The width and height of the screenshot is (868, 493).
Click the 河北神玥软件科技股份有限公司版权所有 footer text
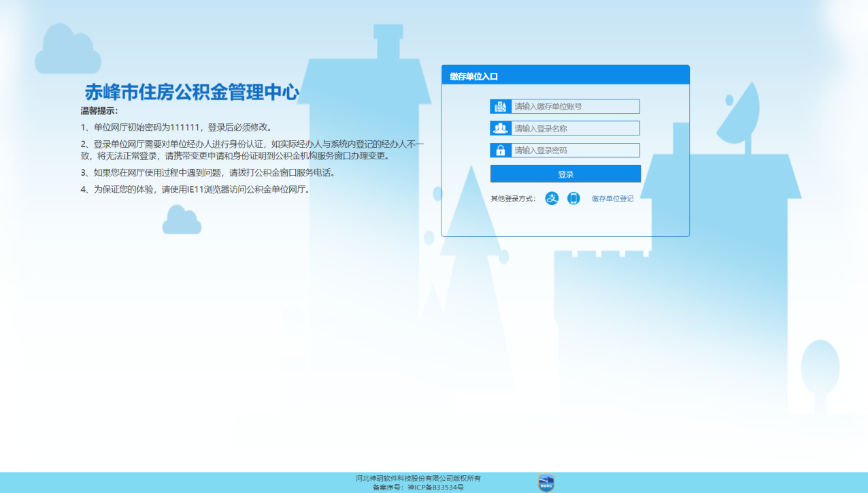pyautogui.click(x=418, y=478)
